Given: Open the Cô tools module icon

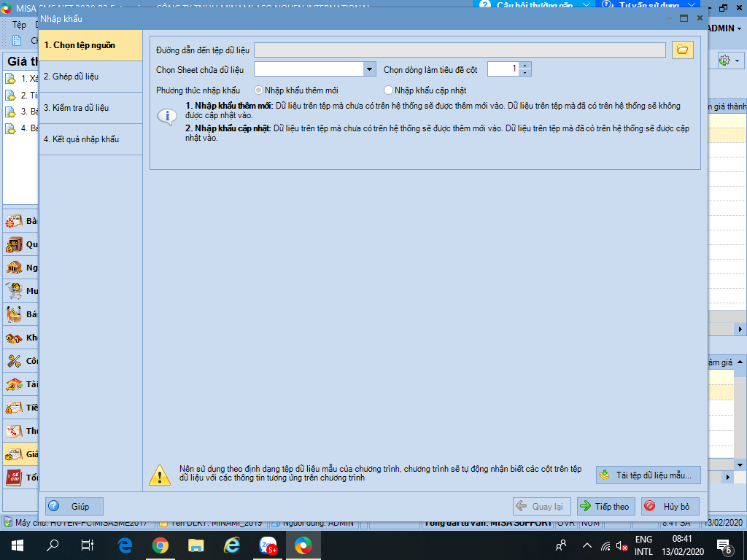Looking at the screenshot, I should [15, 361].
